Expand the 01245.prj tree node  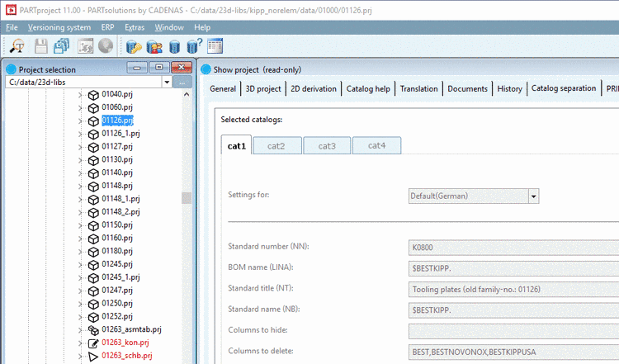(x=80, y=264)
